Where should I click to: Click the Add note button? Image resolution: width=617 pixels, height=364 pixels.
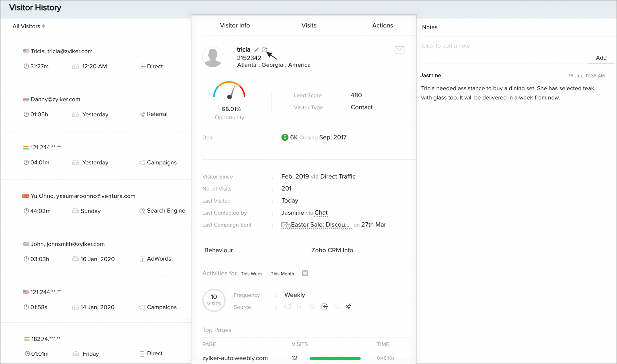pos(601,58)
